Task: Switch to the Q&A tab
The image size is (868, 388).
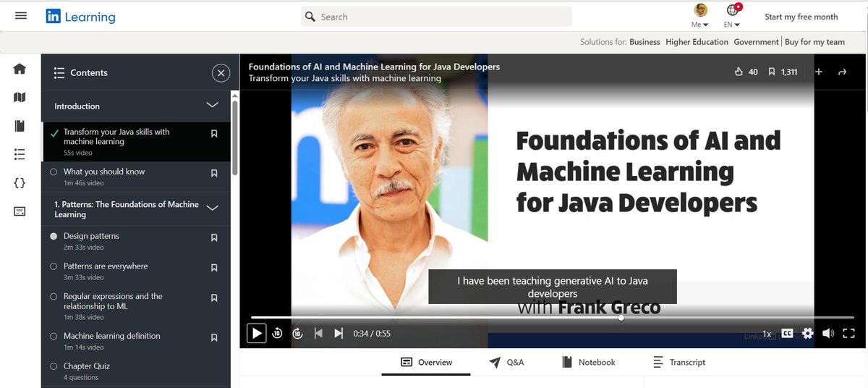Action: [x=506, y=362]
